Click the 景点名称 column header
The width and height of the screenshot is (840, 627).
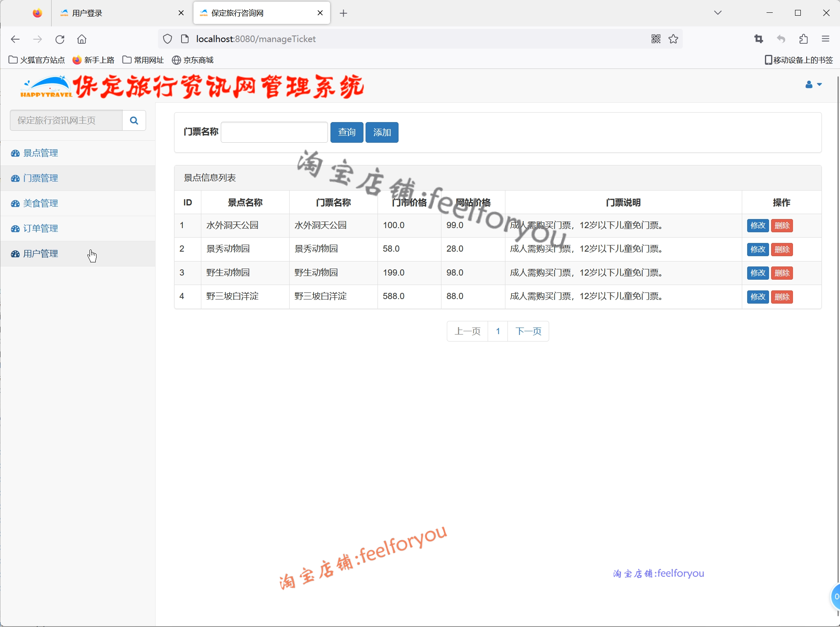[245, 203]
